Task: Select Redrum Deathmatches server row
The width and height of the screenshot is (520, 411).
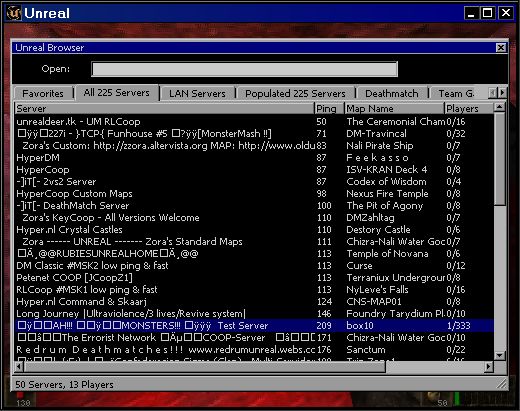Action: point(254,350)
